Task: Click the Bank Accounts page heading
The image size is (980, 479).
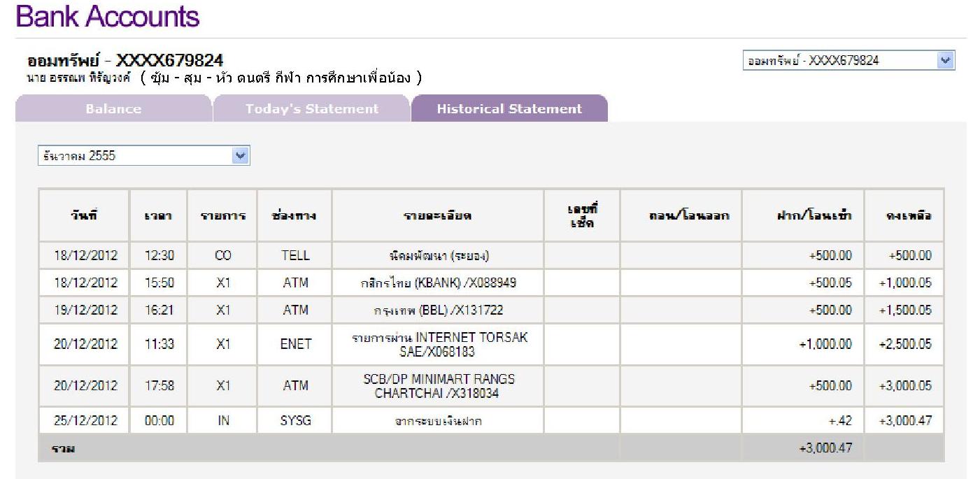Action: (108, 17)
